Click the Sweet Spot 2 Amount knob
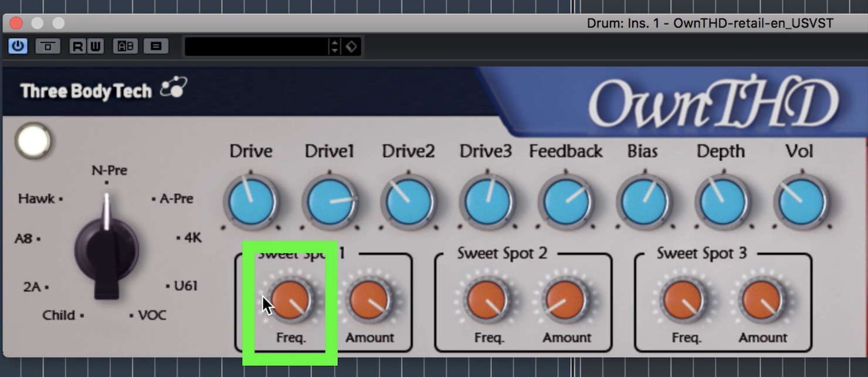The height and width of the screenshot is (377, 868). [x=566, y=299]
